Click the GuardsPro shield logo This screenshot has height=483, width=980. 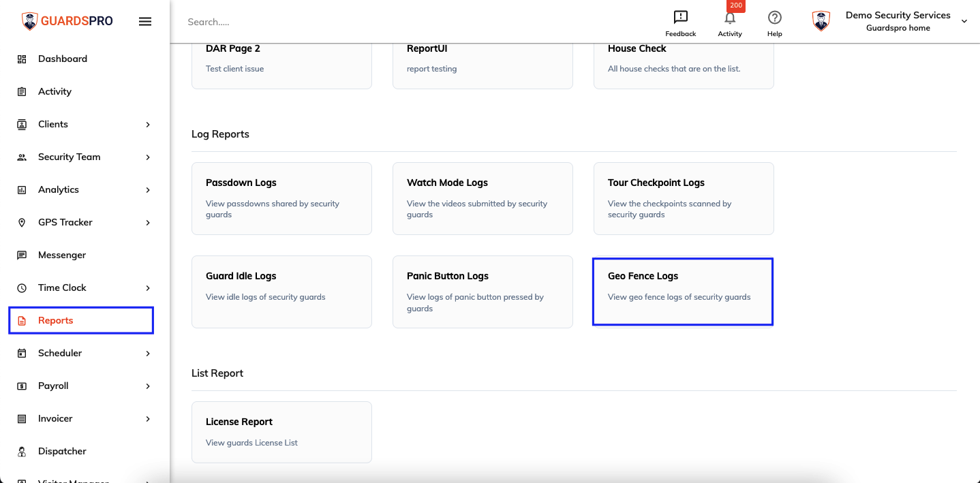(x=29, y=21)
